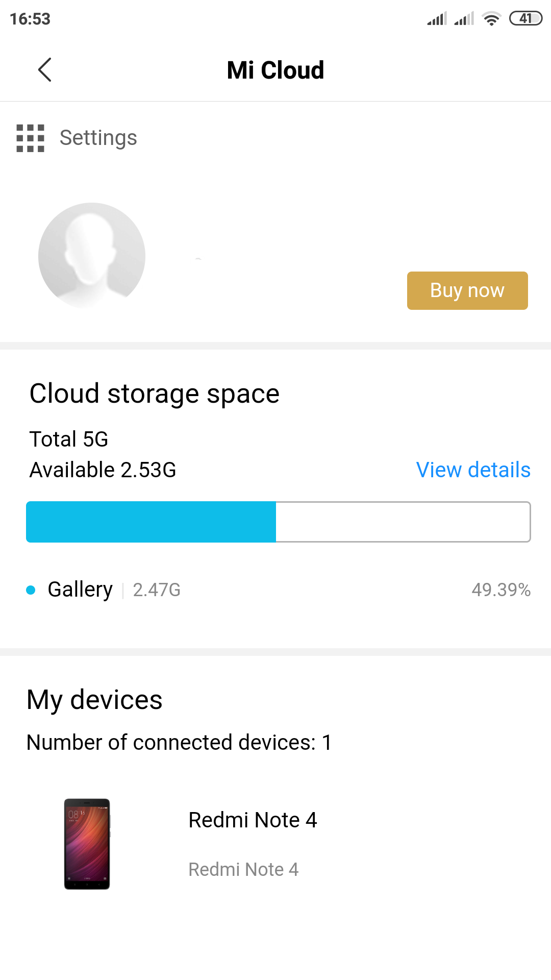Tap the Wi-Fi status icon
The height and width of the screenshot is (980, 551).
(491, 19)
